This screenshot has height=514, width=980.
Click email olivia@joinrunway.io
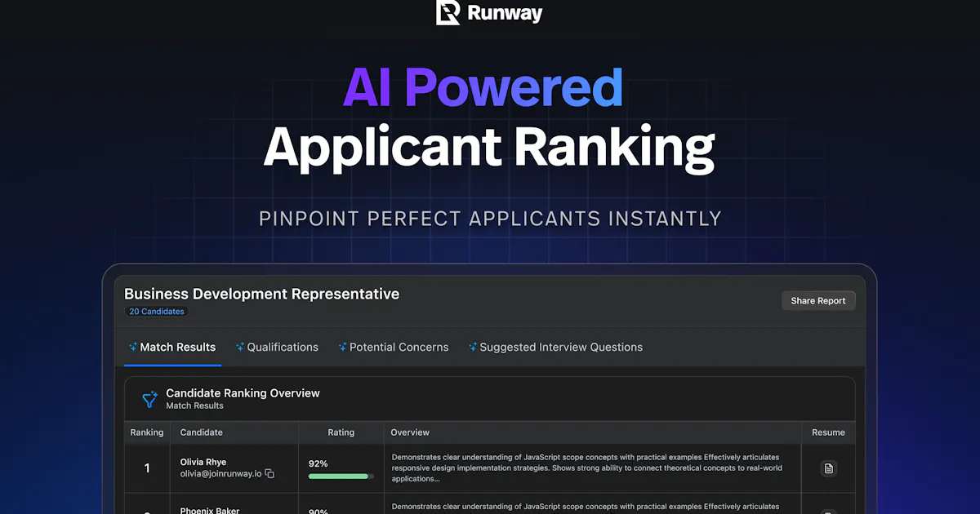click(x=221, y=474)
